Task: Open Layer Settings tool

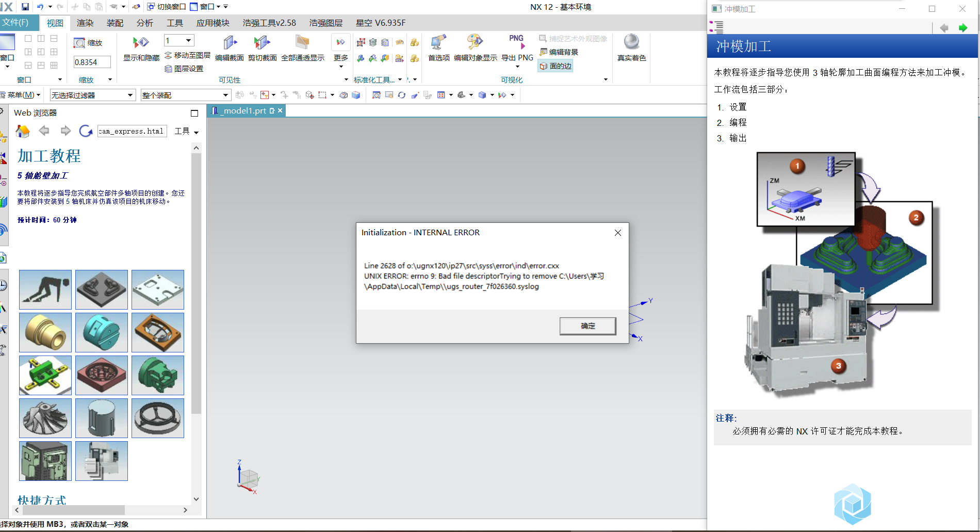Action: (x=184, y=69)
